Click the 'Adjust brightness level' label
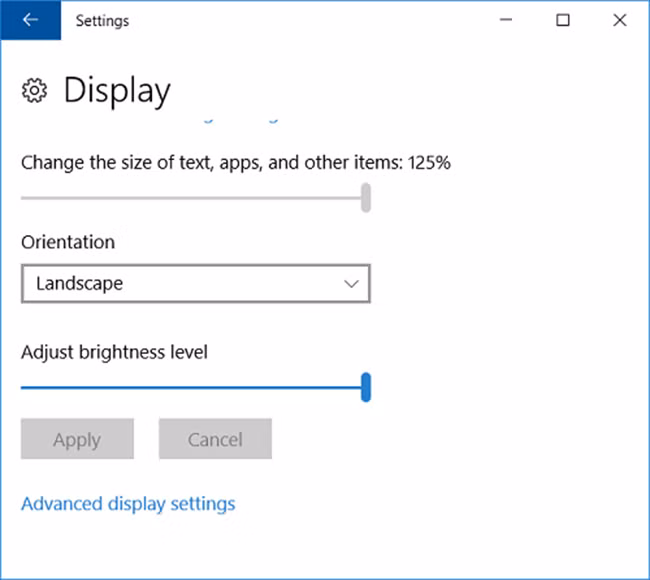This screenshot has height=580, width=650. [114, 353]
